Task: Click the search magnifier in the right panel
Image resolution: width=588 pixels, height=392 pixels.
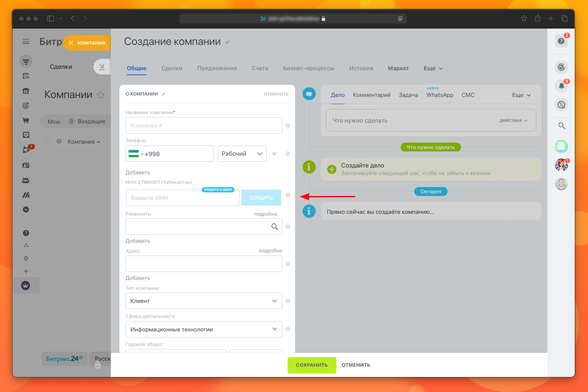Action: pyautogui.click(x=562, y=125)
